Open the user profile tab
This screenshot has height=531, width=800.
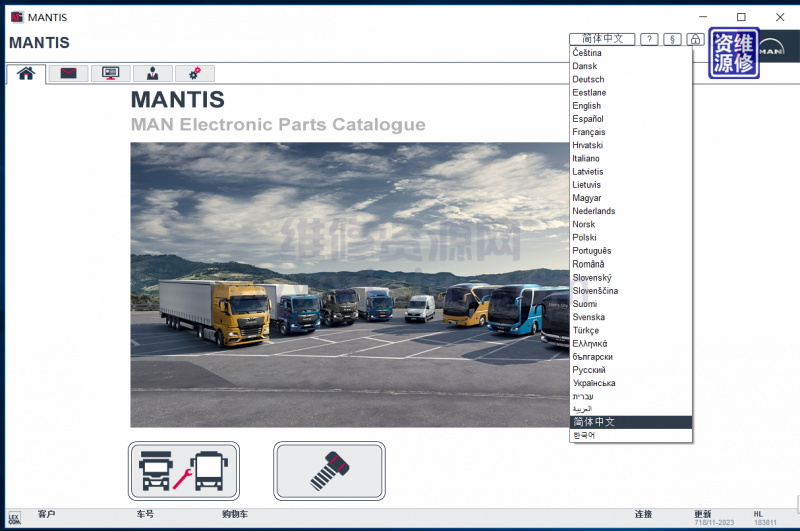153,73
